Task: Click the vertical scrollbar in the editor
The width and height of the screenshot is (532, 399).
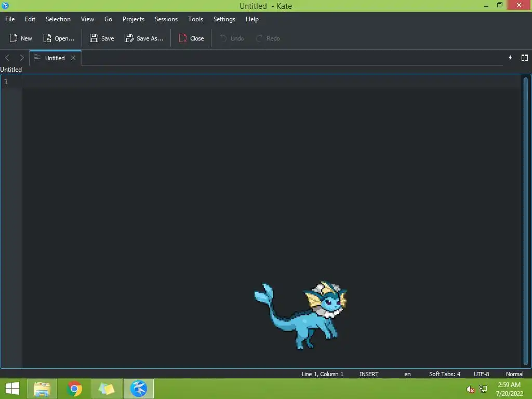Action: (526, 220)
